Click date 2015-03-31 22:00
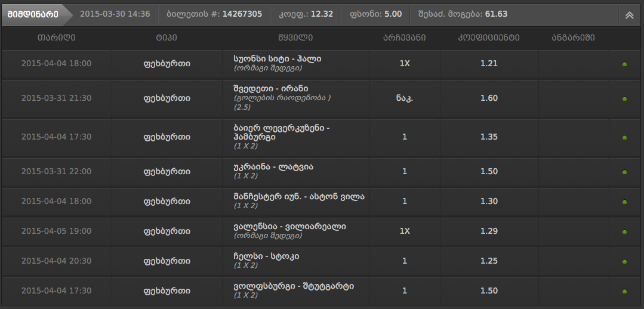Viewport: 644px width, 309px height. coord(56,172)
